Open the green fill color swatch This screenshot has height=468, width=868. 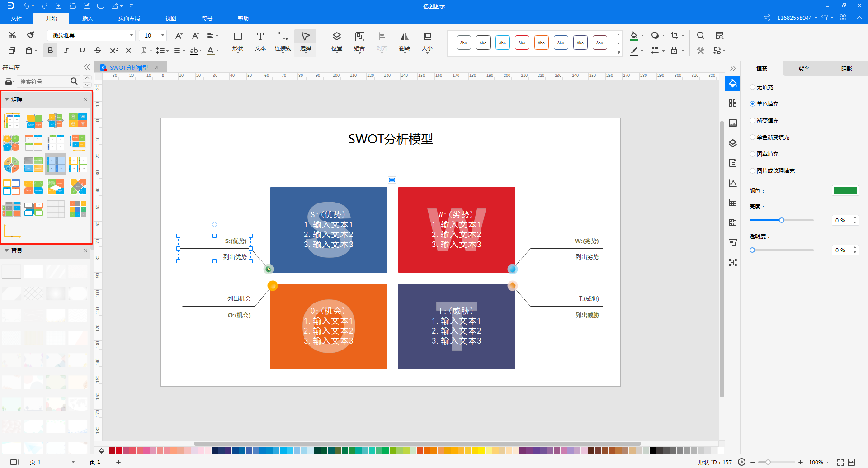click(845, 190)
